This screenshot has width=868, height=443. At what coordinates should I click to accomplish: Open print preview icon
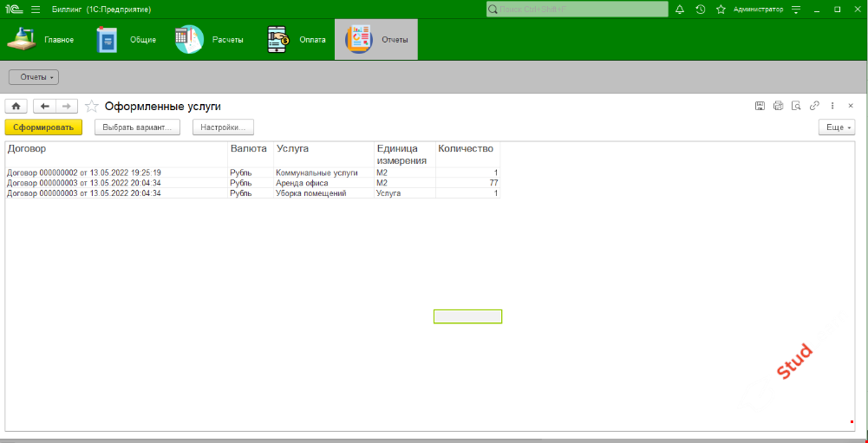point(796,106)
